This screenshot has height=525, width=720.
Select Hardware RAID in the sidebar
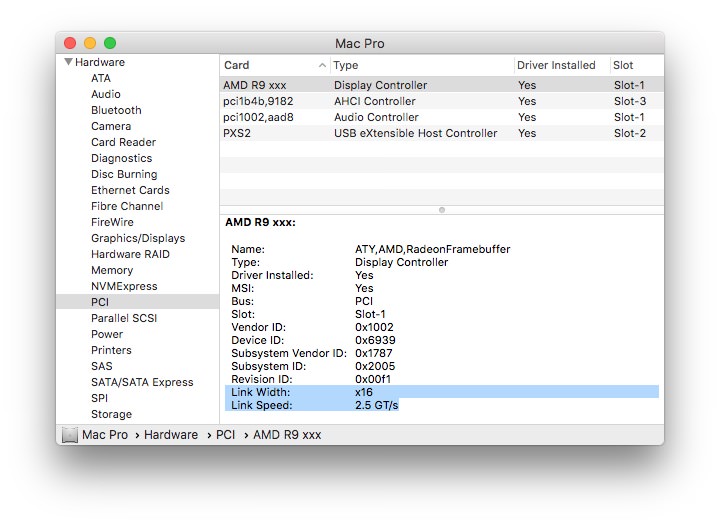tap(130, 254)
